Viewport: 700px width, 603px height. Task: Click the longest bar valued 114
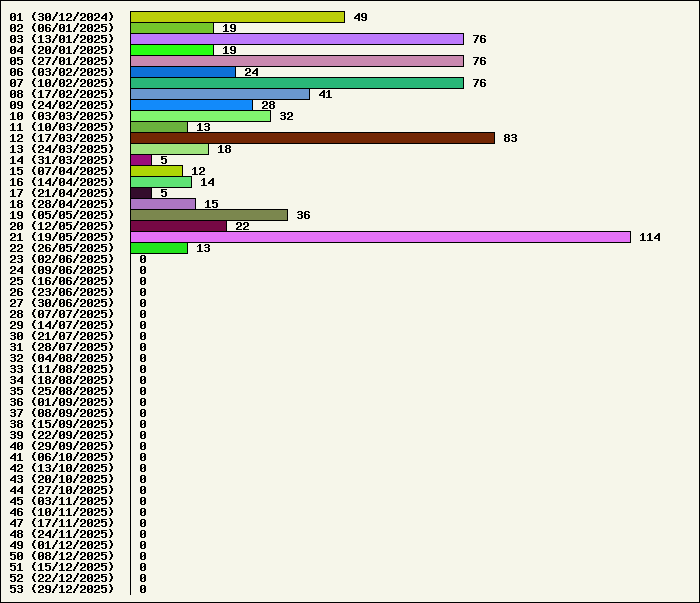(x=381, y=237)
